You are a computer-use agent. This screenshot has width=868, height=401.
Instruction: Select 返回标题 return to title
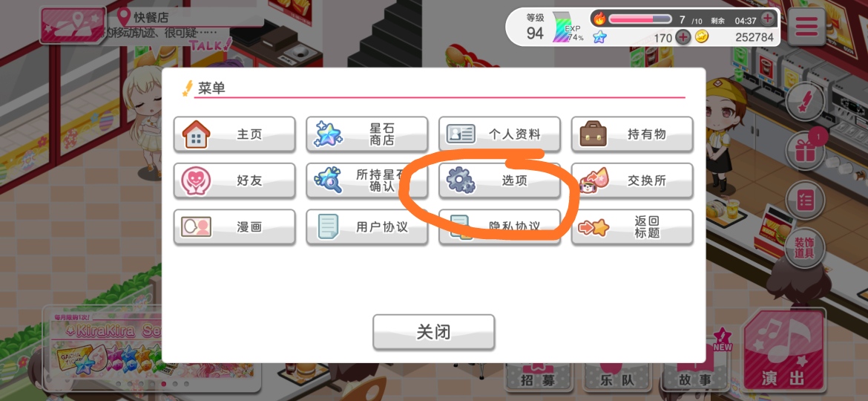coord(632,227)
